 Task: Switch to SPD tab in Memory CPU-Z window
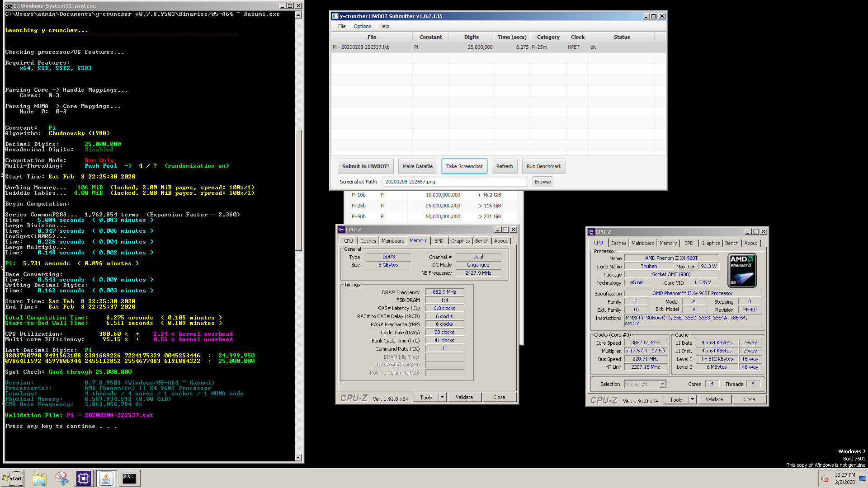(439, 241)
